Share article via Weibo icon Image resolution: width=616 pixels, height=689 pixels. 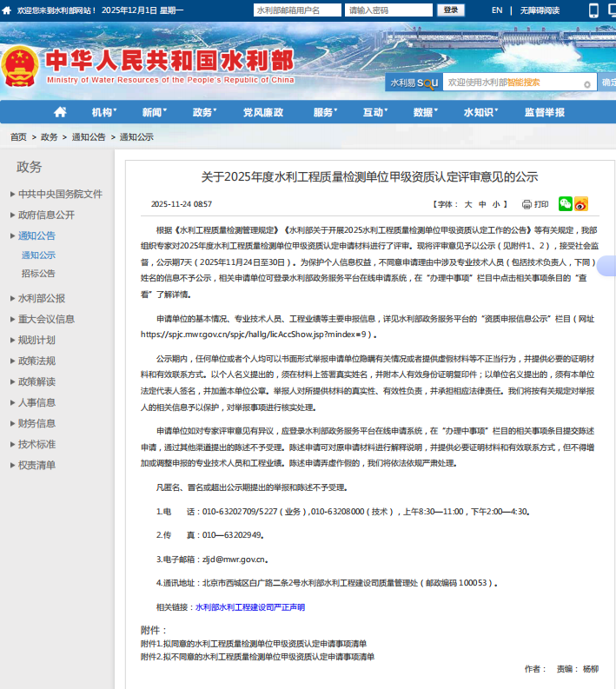[x=581, y=204]
